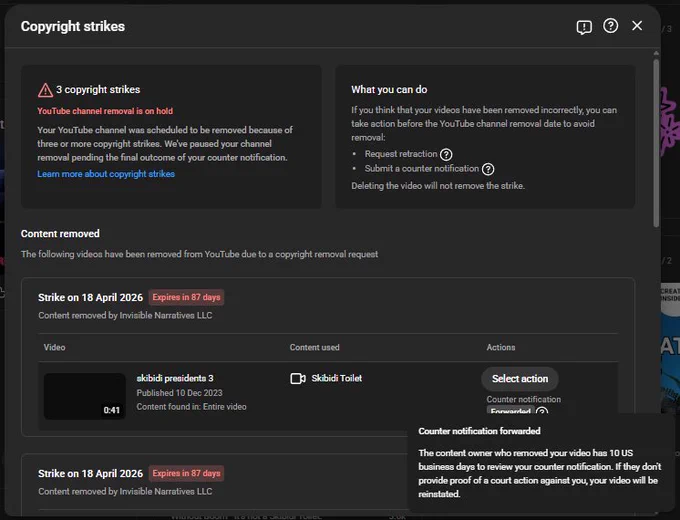This screenshot has width=680, height=520.
Task: Click the dialog's vertical scrollbar
Action: coord(656,143)
